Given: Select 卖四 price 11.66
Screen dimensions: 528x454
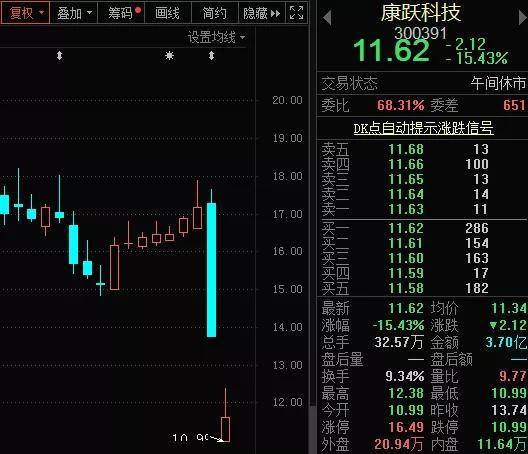Looking at the screenshot, I should coord(406,164).
